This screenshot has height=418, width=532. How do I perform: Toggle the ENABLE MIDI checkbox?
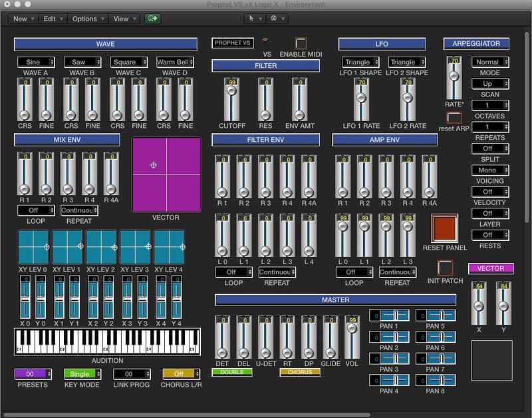tap(301, 43)
